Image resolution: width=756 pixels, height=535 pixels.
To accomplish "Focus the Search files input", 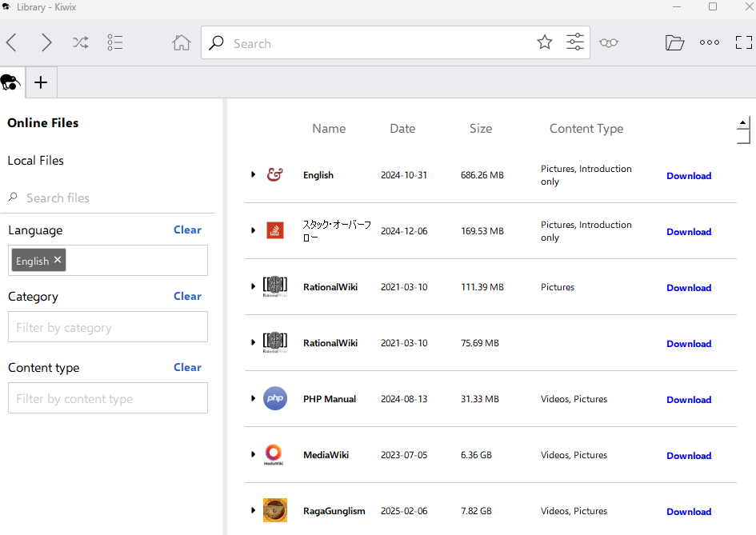I will click(x=112, y=198).
